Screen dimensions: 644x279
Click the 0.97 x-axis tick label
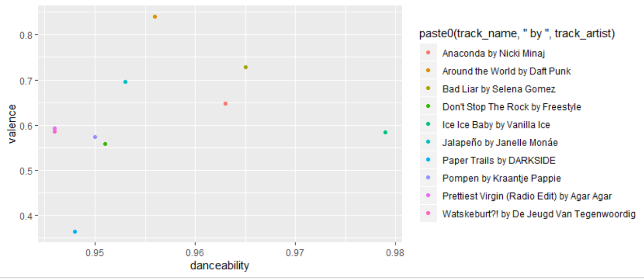point(295,253)
